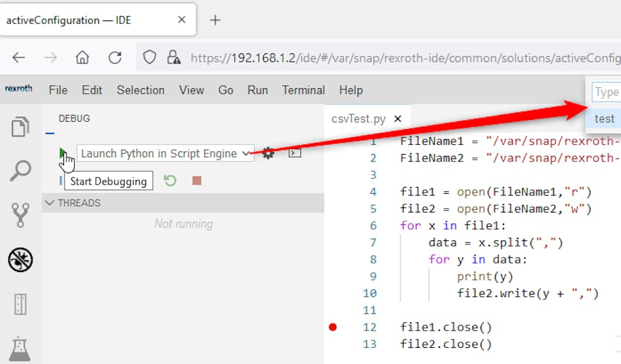Image resolution: width=621 pixels, height=364 pixels.
Task: Open debug configuration gear icon
Action: click(x=268, y=153)
